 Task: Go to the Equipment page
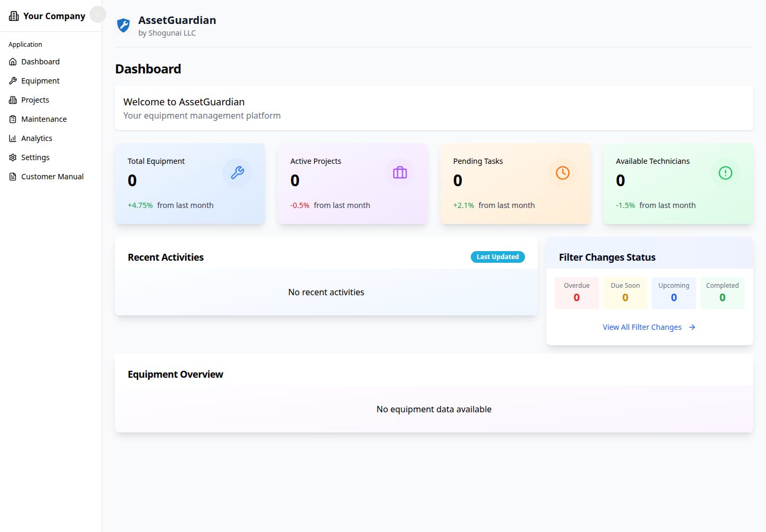(51, 81)
